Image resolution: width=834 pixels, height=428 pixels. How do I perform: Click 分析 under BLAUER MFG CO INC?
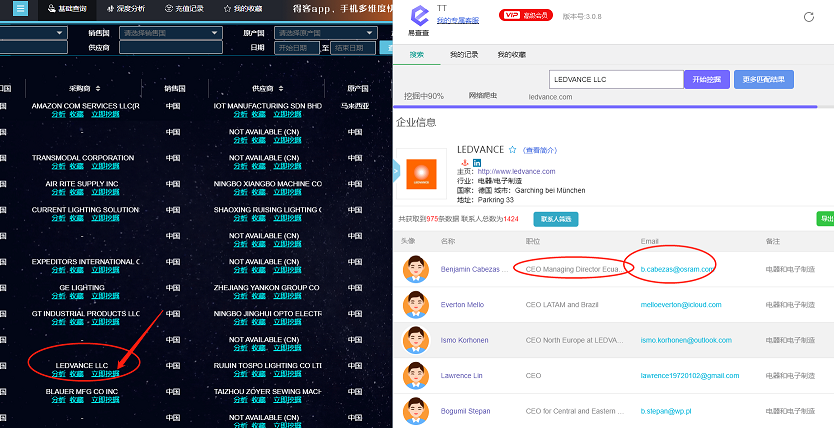coord(59,400)
